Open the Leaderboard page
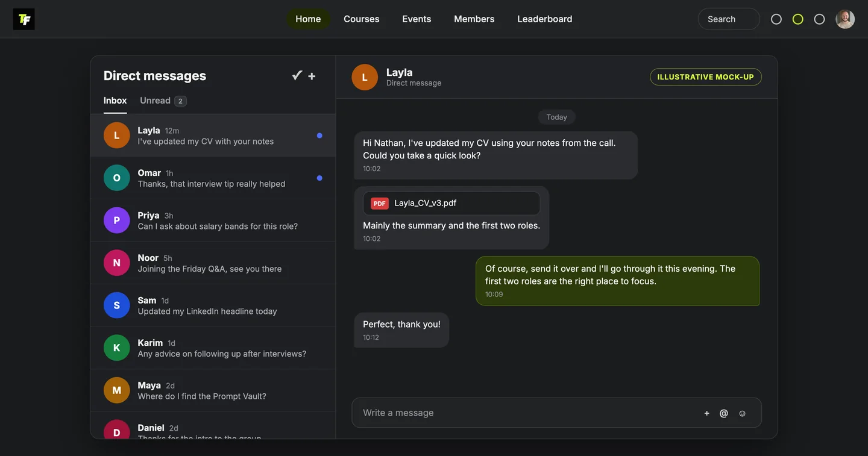Image resolution: width=868 pixels, height=456 pixels. coord(545,19)
